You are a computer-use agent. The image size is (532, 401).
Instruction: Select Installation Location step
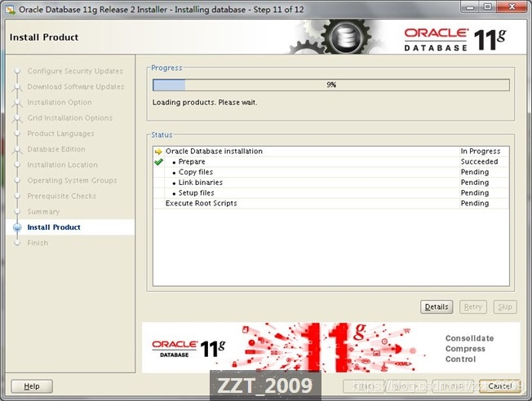pos(63,165)
